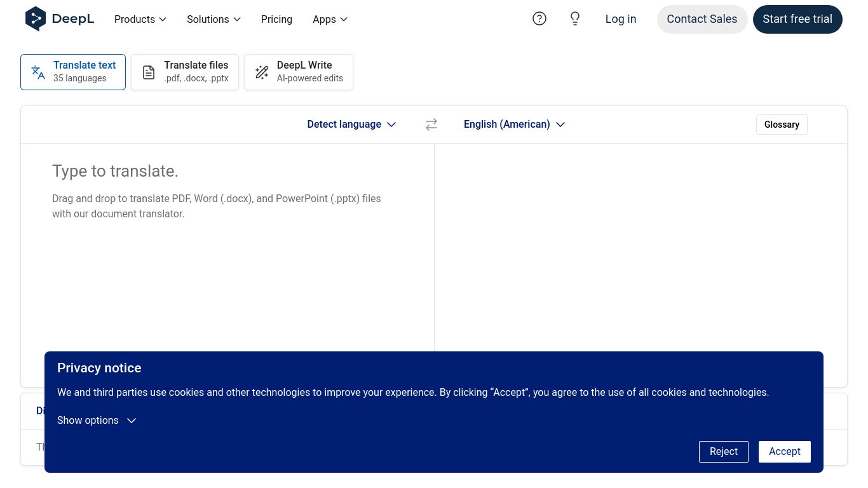Image resolution: width=868 pixels, height=488 pixels.
Task: Click the 'Privacy notice' heading text
Action: pyautogui.click(x=99, y=368)
